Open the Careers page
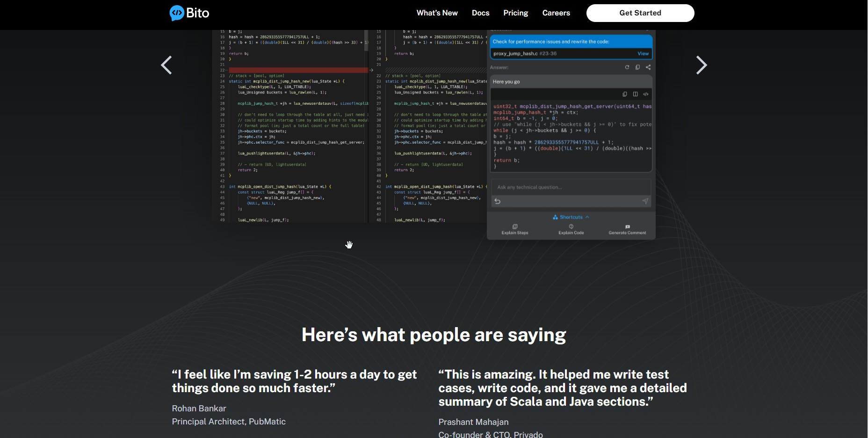Viewport: 868px width, 438px height. click(556, 13)
